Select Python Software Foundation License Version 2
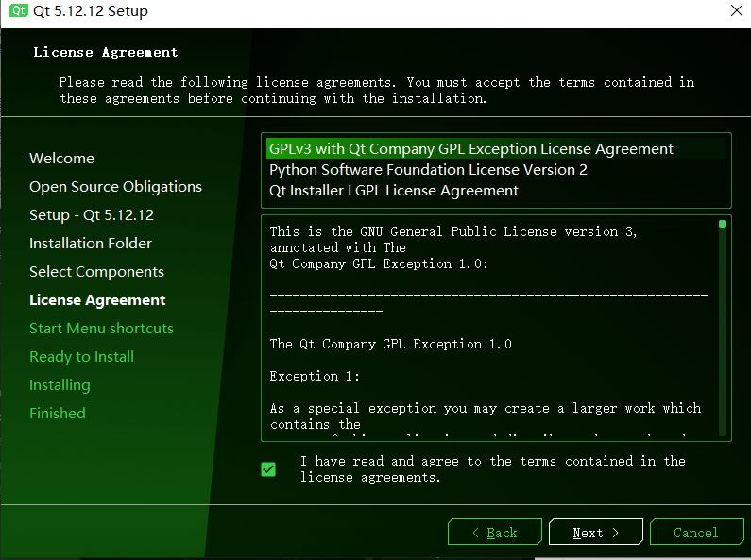 pos(496,169)
